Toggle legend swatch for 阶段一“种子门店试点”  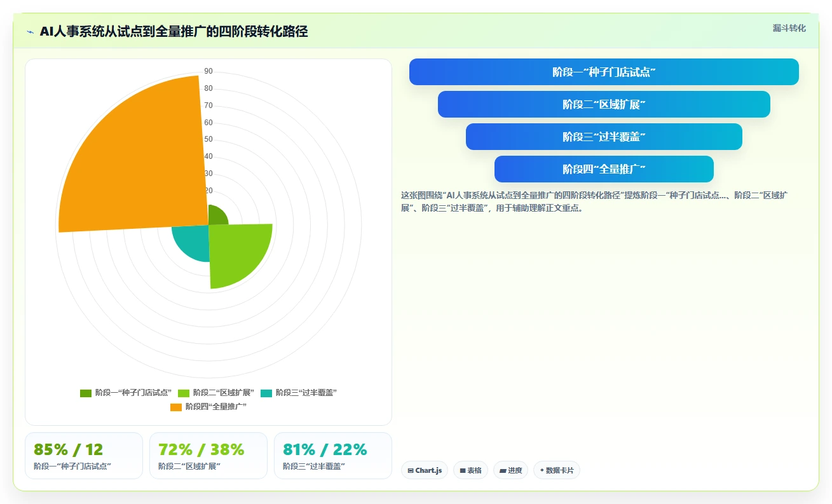(x=86, y=393)
